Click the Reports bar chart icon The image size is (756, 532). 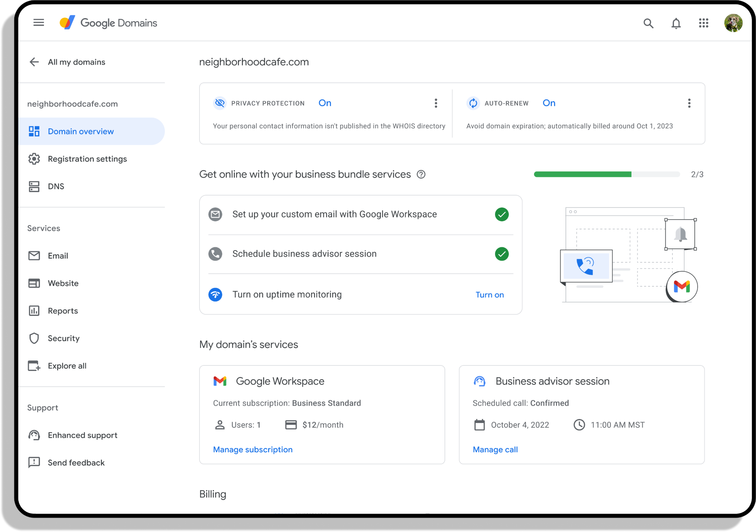point(34,311)
